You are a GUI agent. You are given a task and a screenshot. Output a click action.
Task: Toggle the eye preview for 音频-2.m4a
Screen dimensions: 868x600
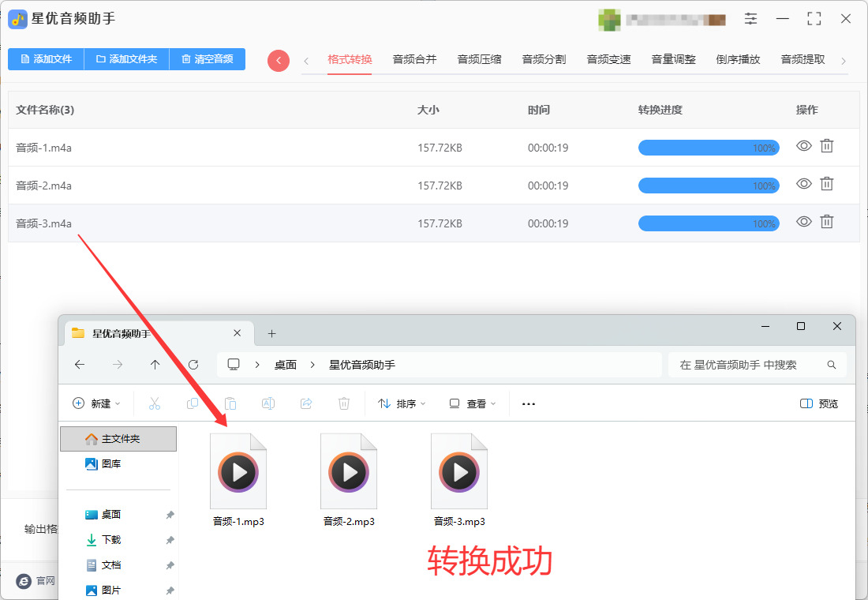804,184
